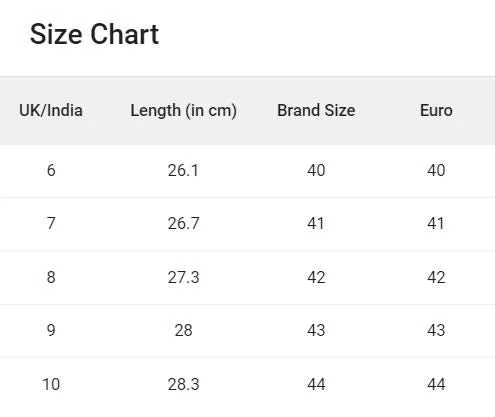Select UK/India size 8 cell

click(x=51, y=277)
